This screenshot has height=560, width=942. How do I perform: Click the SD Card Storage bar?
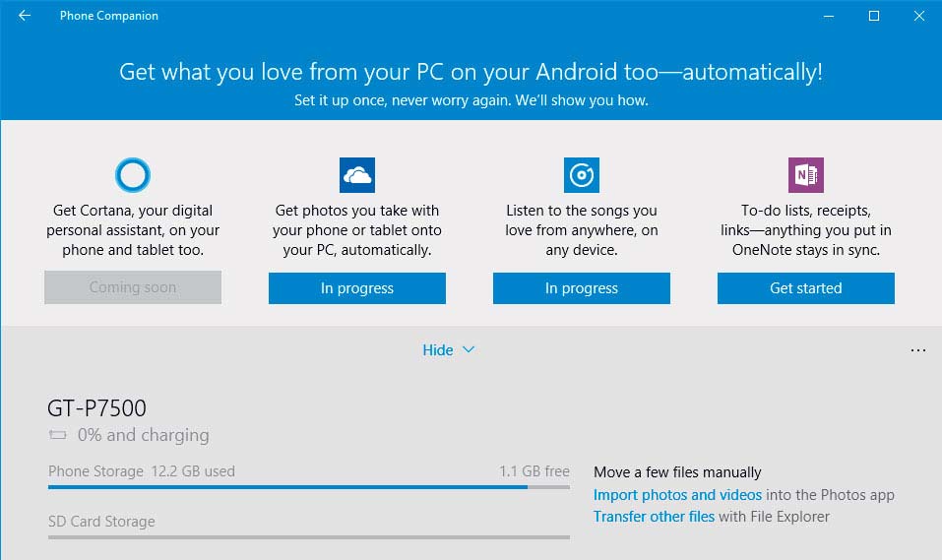pyautogui.click(x=309, y=537)
